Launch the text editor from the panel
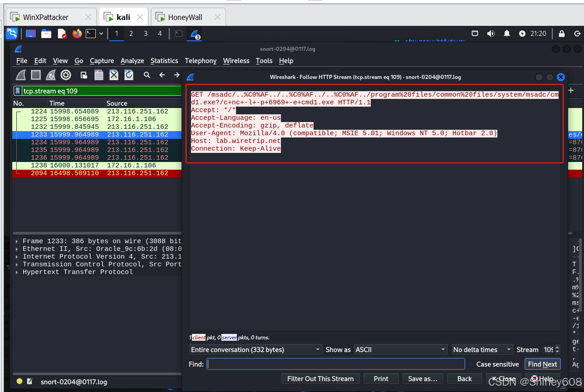584x392 pixels. [62, 33]
